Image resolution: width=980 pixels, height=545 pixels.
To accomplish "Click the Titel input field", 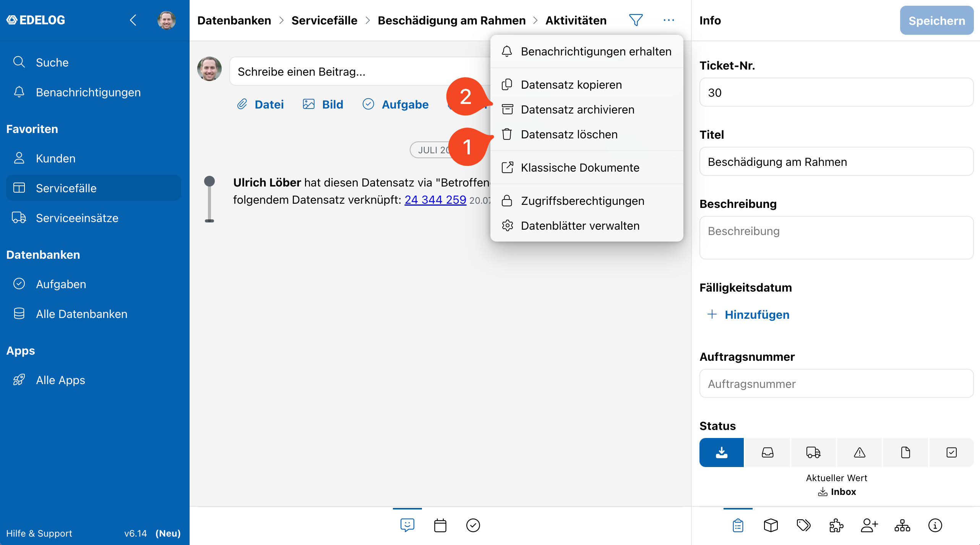I will pos(836,162).
